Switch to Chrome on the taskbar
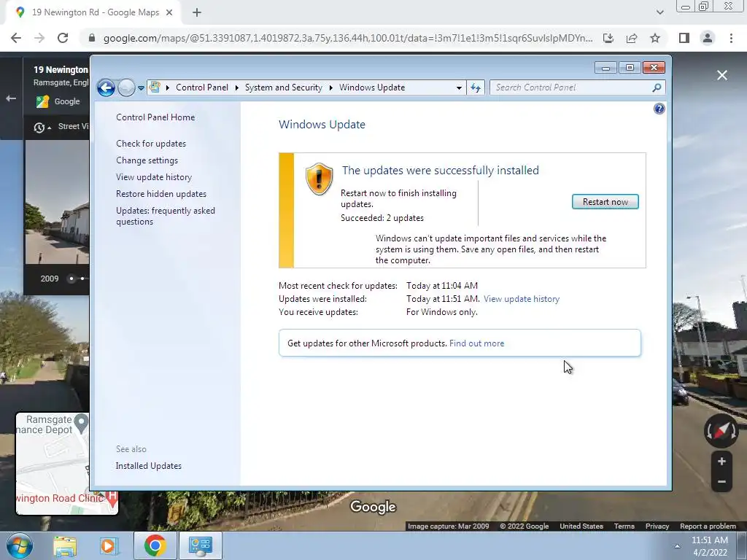This screenshot has height=560, width=747. tap(155, 545)
